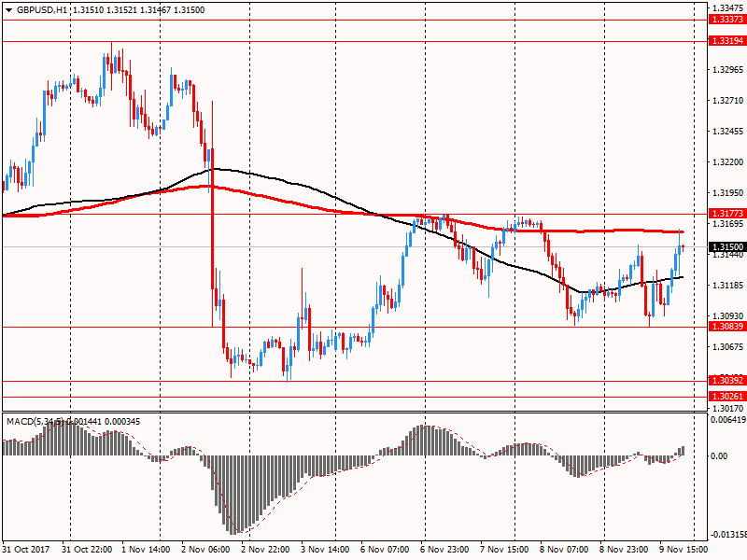Select the 6 Nov 07:00 time axis label
Viewport: 747px width, 560px height.
[385, 549]
